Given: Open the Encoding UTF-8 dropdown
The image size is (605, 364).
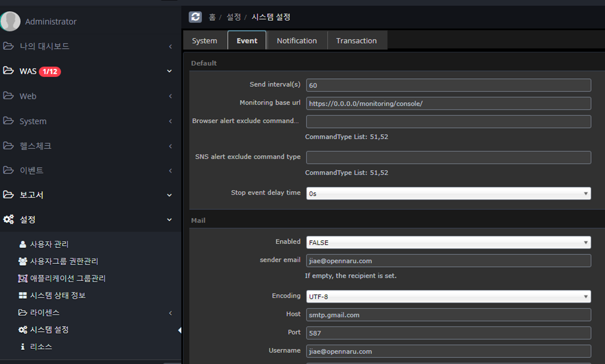Looking at the screenshot, I should point(448,296).
